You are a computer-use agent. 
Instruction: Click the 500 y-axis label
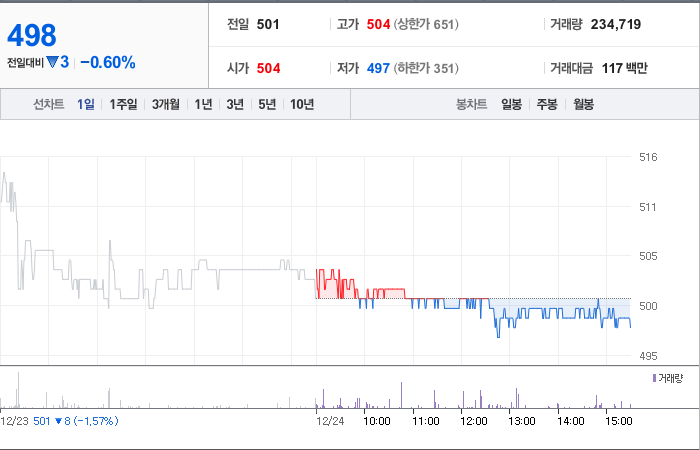pos(648,306)
